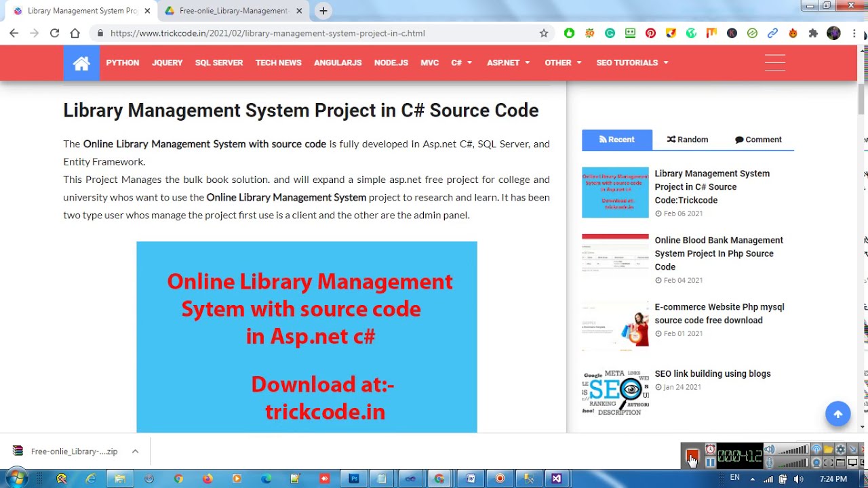This screenshot has width=868, height=488.
Task: Open the Windows Start button
Action: [15, 479]
